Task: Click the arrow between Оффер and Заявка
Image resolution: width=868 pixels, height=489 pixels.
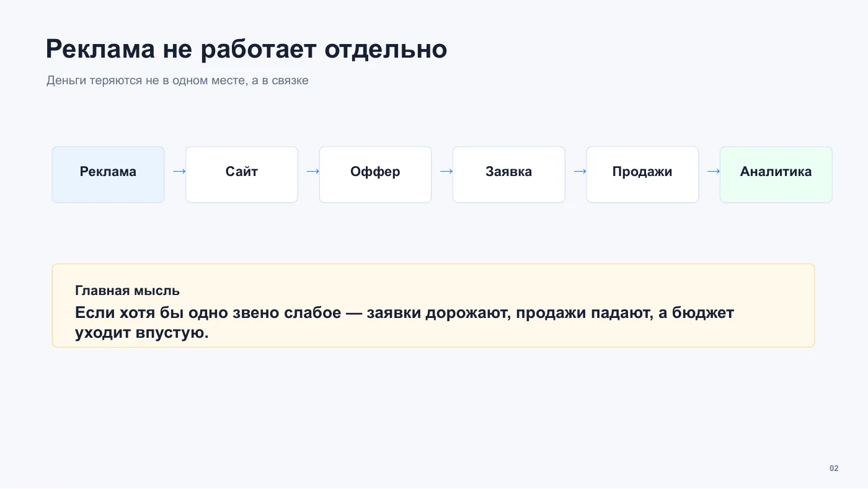Action: pos(446,172)
